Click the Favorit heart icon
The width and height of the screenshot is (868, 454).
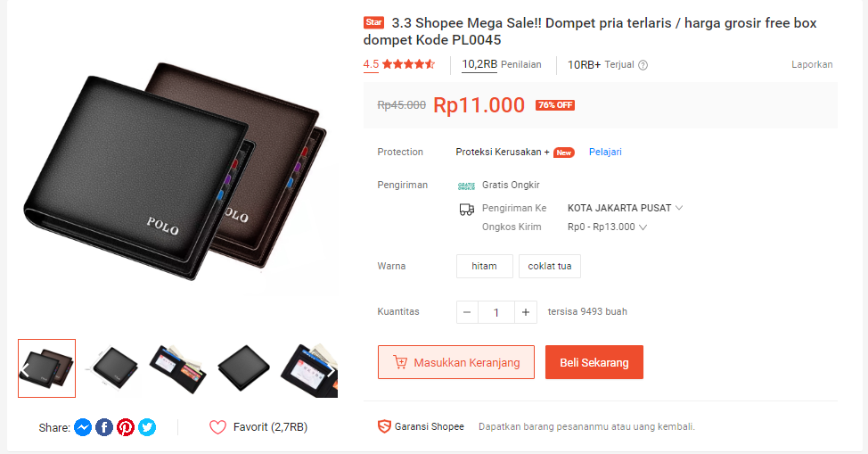(217, 427)
